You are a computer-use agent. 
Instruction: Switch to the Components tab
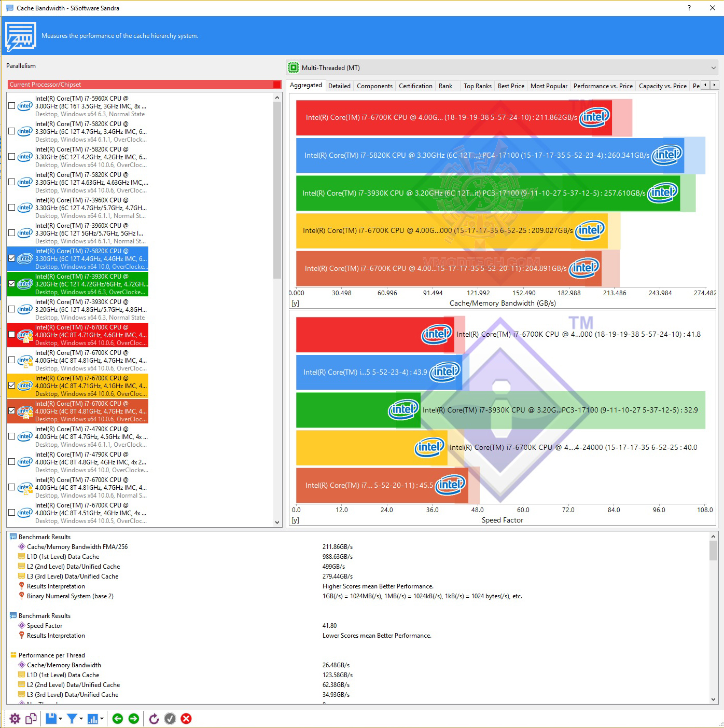pos(375,86)
